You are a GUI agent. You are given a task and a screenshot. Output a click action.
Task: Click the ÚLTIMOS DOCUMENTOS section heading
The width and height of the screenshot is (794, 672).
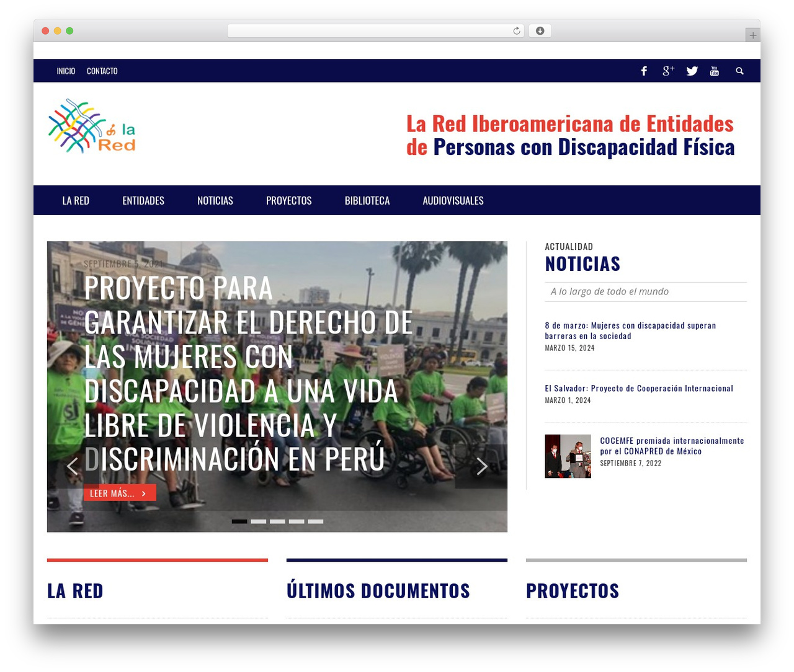(378, 591)
